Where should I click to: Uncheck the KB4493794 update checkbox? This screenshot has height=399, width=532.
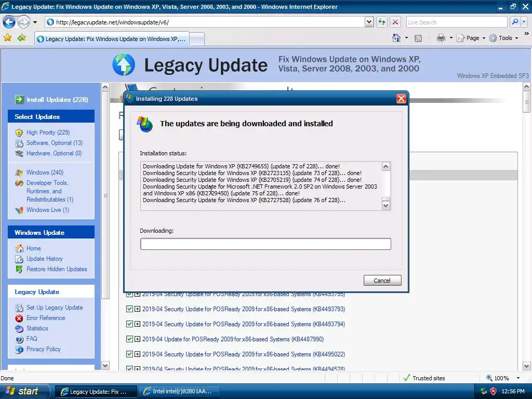coord(129,324)
